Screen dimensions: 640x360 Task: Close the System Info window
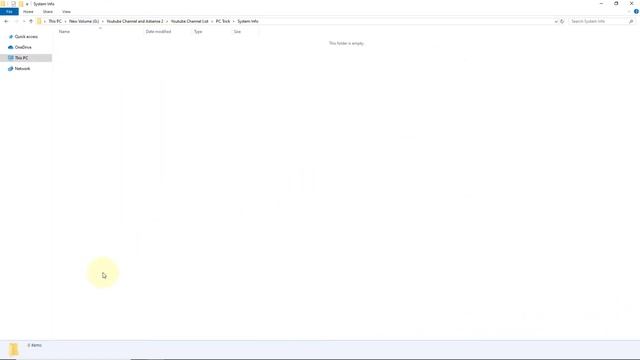point(631,4)
